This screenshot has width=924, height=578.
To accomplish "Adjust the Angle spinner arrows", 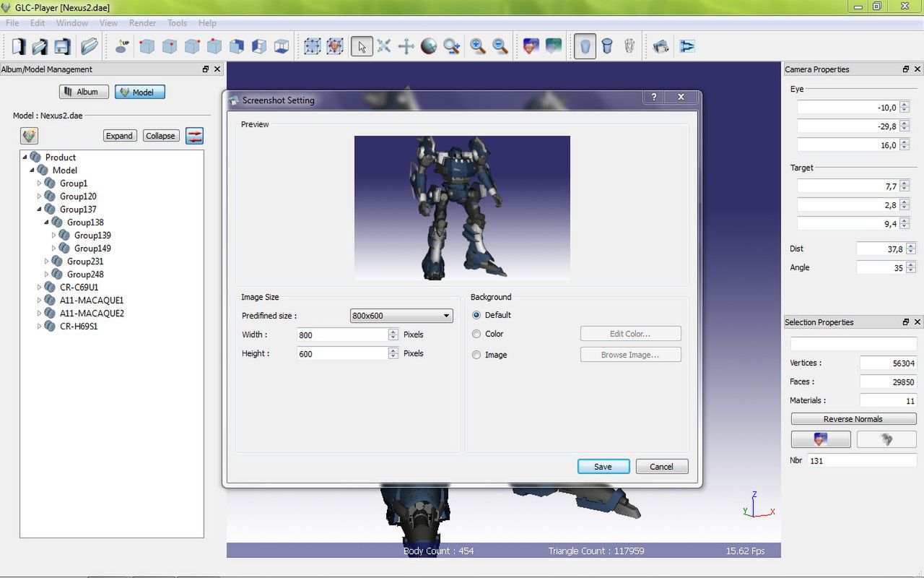I will (911, 267).
